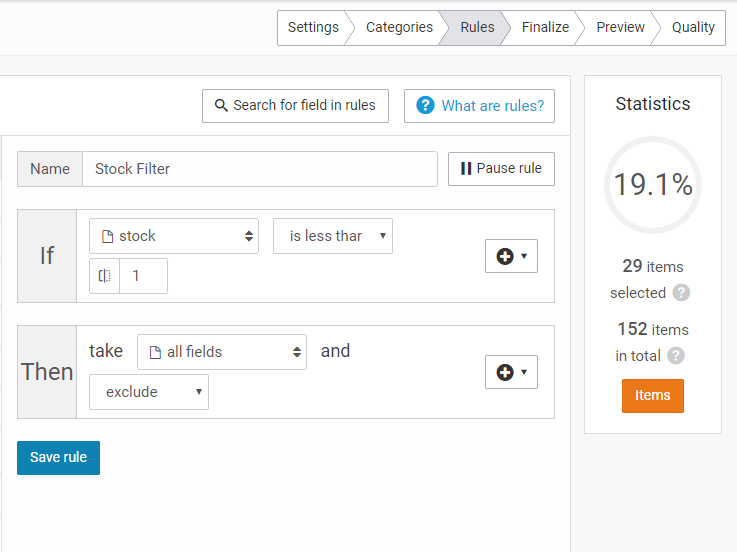
Task: Click the help icon beside "in total"
Action: [x=675, y=355]
